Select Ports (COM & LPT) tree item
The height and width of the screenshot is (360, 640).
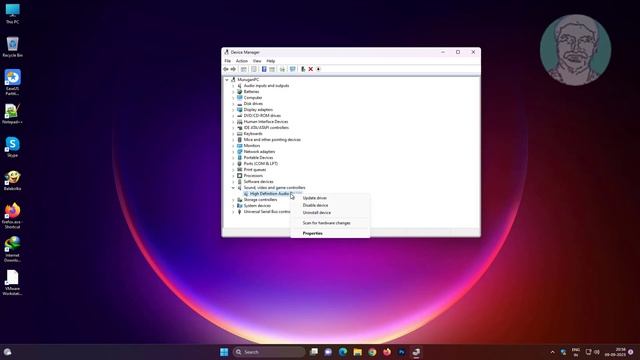coord(260,164)
